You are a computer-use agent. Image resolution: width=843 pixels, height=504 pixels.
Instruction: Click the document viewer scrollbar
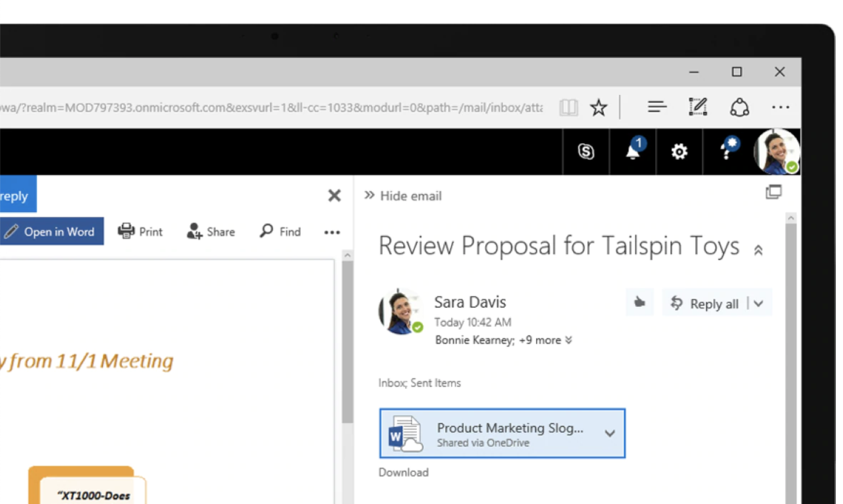tap(347, 342)
